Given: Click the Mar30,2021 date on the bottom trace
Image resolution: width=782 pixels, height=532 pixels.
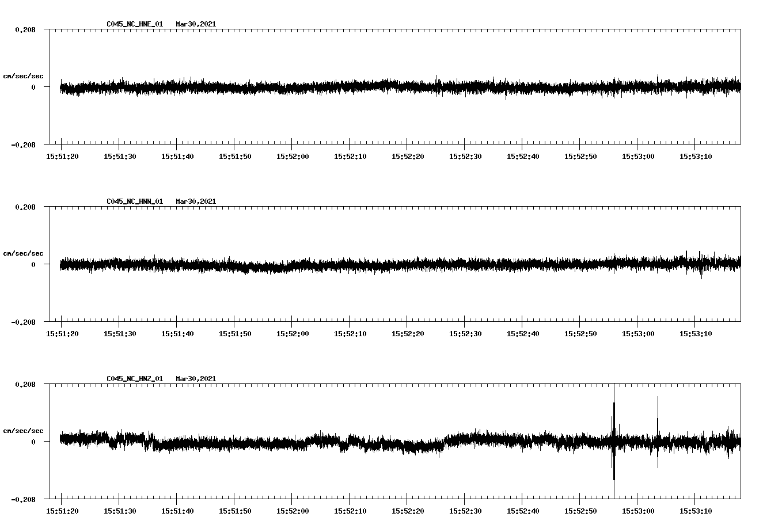Looking at the screenshot, I should (x=195, y=379).
